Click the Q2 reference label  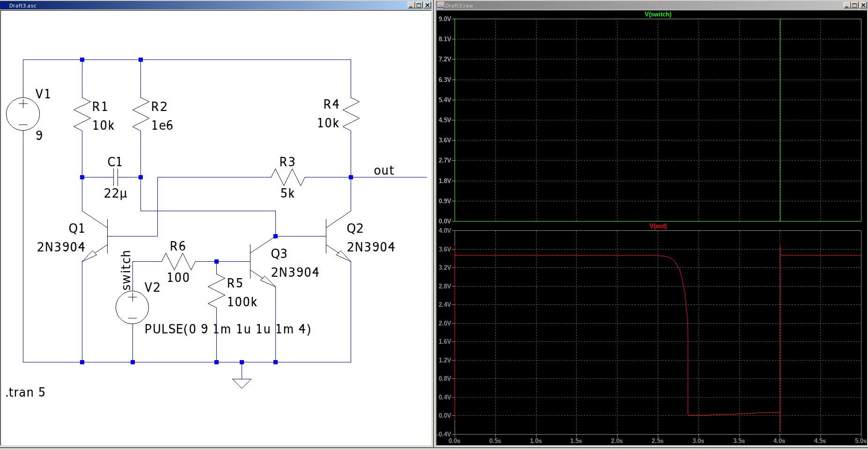click(355, 229)
